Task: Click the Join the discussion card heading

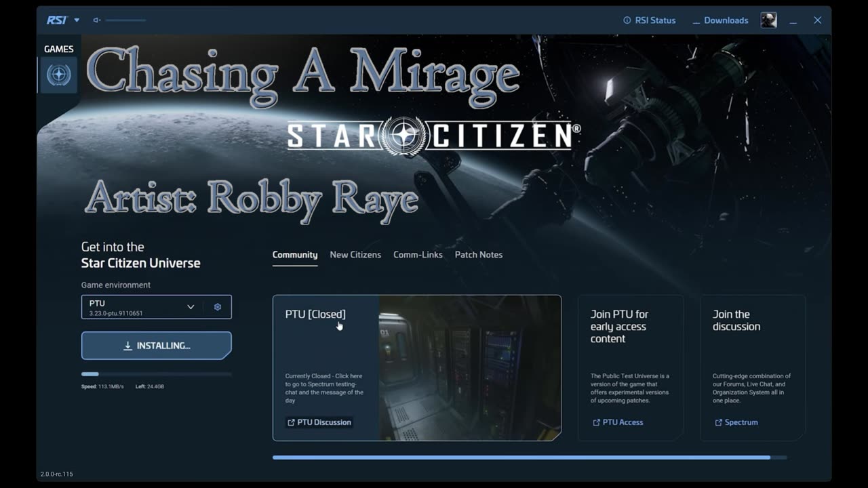Action: pyautogui.click(x=736, y=320)
